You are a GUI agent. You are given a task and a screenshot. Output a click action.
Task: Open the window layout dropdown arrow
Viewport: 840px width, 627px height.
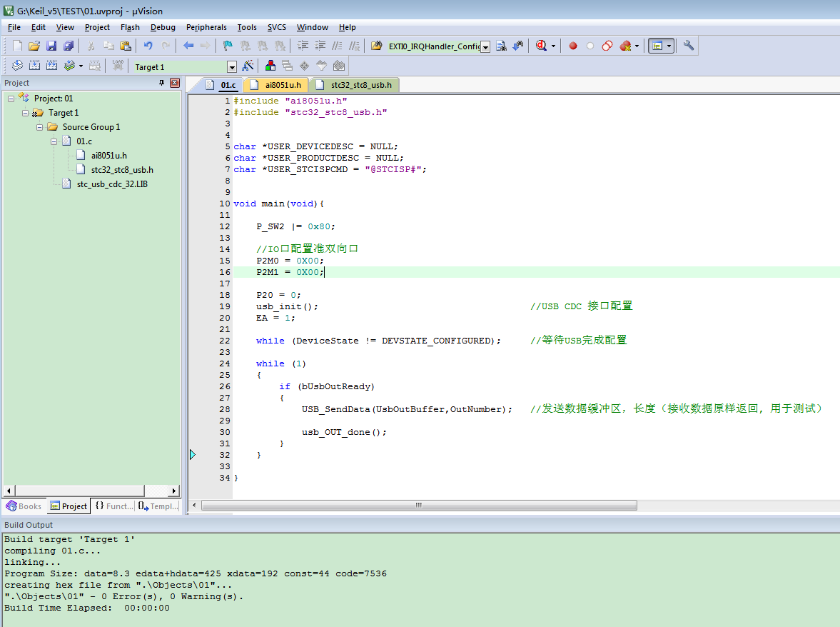pyautogui.click(x=669, y=46)
